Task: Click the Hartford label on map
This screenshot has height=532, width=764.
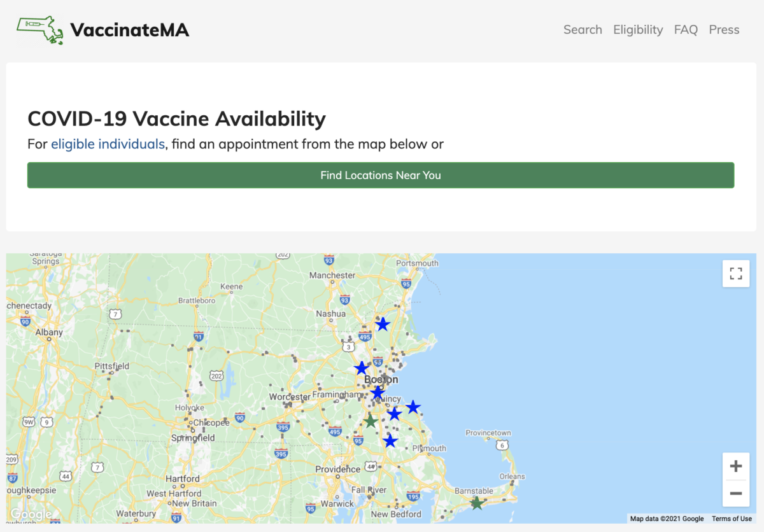Action: 183,479
